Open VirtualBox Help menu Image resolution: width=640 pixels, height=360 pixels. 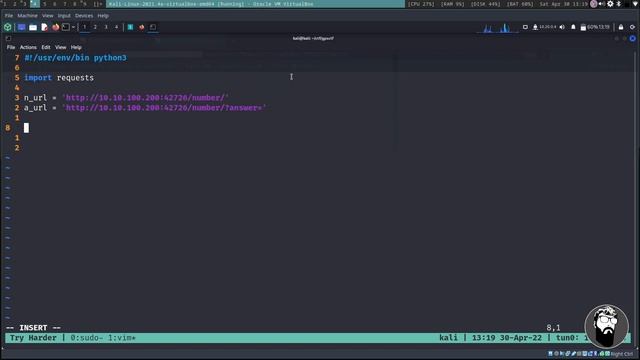click(103, 16)
